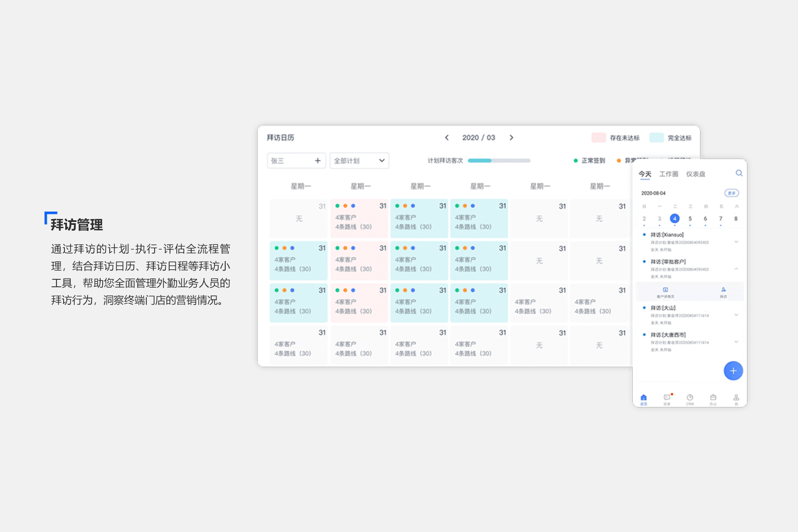The image size is (798, 532).
Task: Open search in the mobile panel
Action: 739,173
